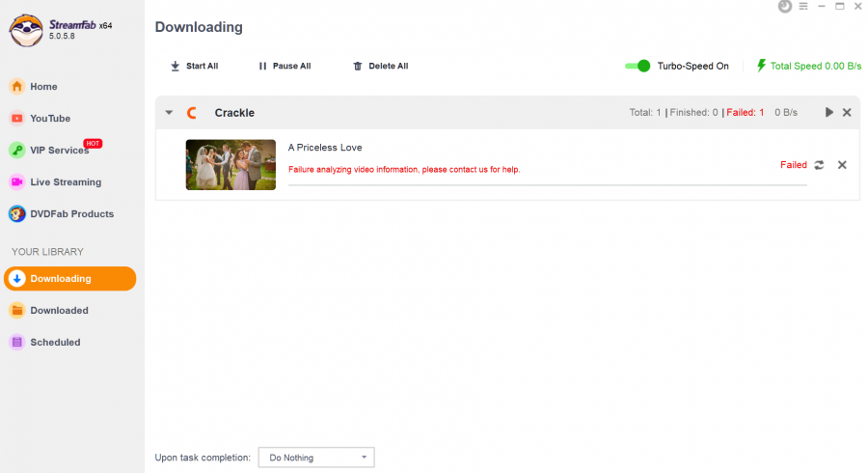Click the red HOT badge
868x473 pixels.
click(x=93, y=144)
